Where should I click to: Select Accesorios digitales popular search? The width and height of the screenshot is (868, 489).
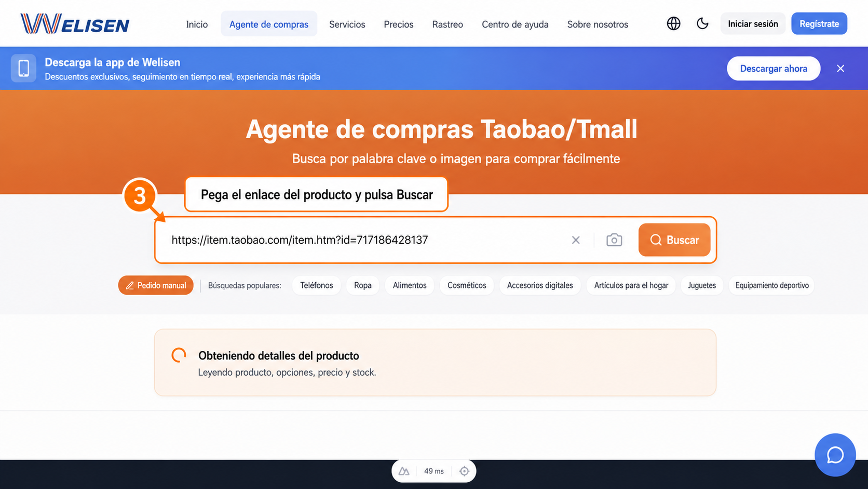[x=540, y=285]
